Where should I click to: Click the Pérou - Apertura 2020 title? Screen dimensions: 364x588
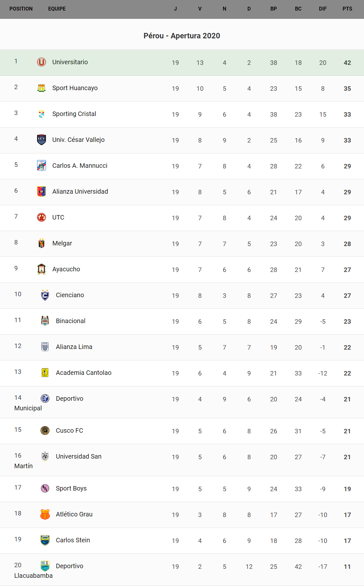(x=182, y=36)
